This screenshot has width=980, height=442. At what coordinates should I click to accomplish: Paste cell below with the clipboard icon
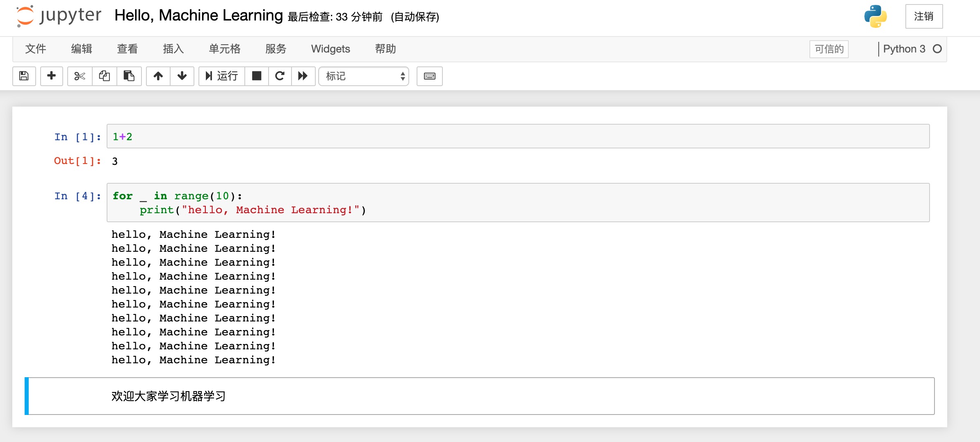point(129,76)
